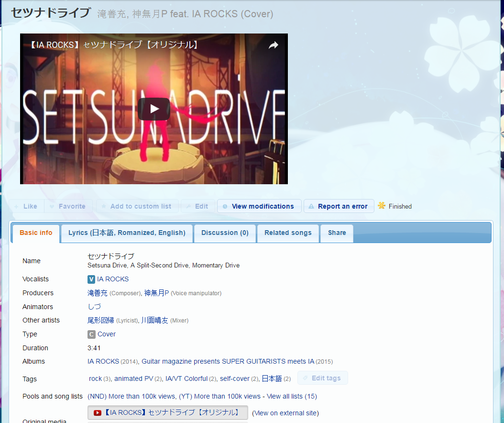This screenshot has width=504, height=423.
Task: Open the Related songs tab
Action: [288, 233]
